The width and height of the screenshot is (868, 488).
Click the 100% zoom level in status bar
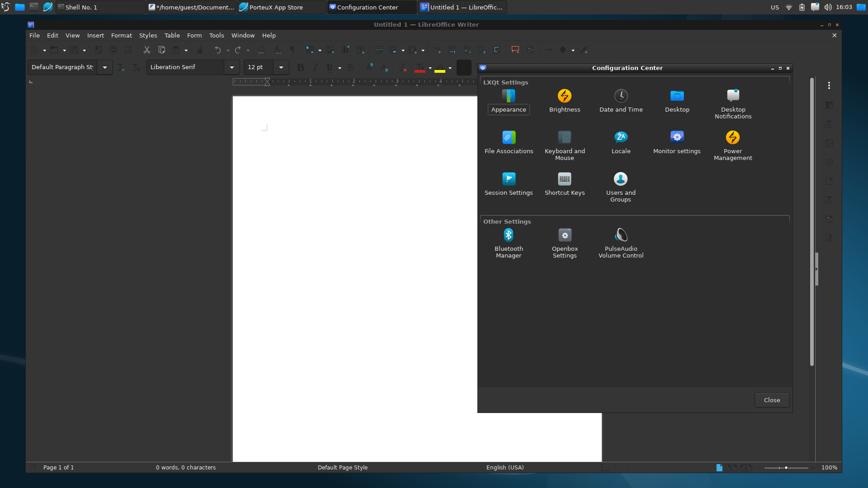click(829, 468)
